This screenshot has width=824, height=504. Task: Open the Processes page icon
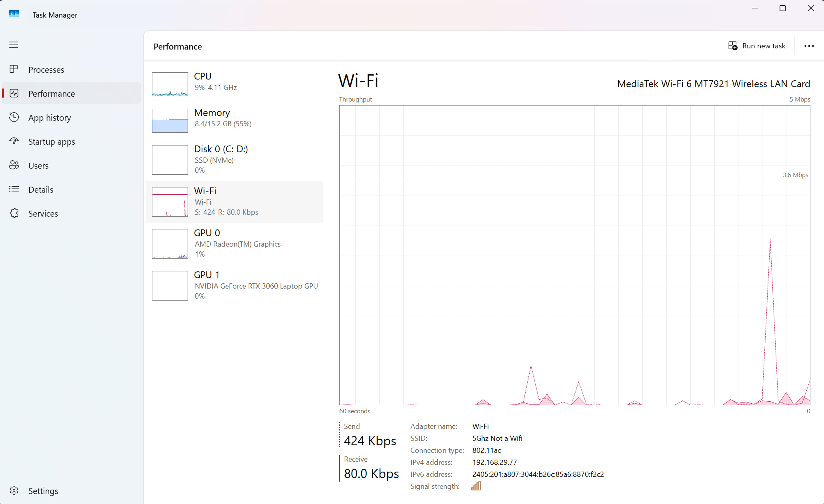pos(14,69)
